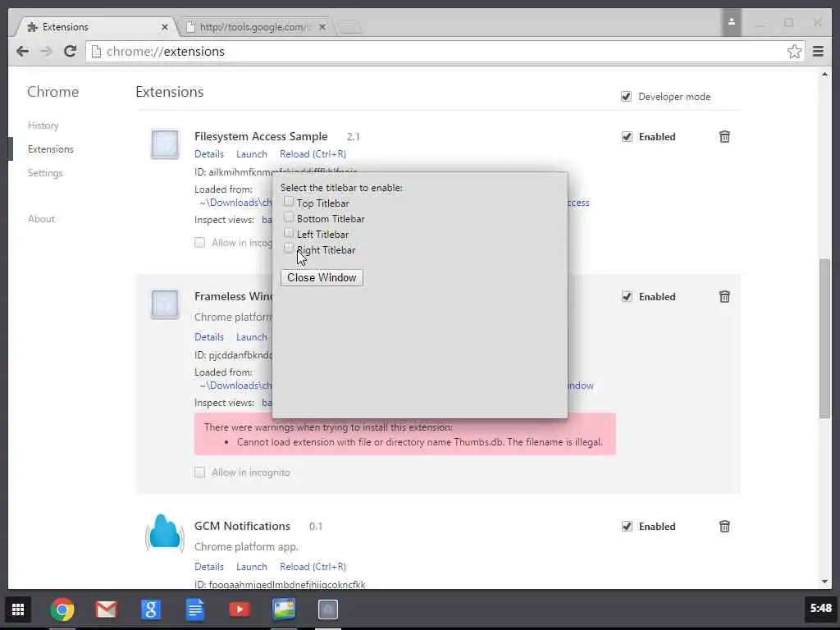Reload Filesystem Access Sample (Ctrl+R)
Viewport: 840px width, 630px height.
(x=313, y=154)
